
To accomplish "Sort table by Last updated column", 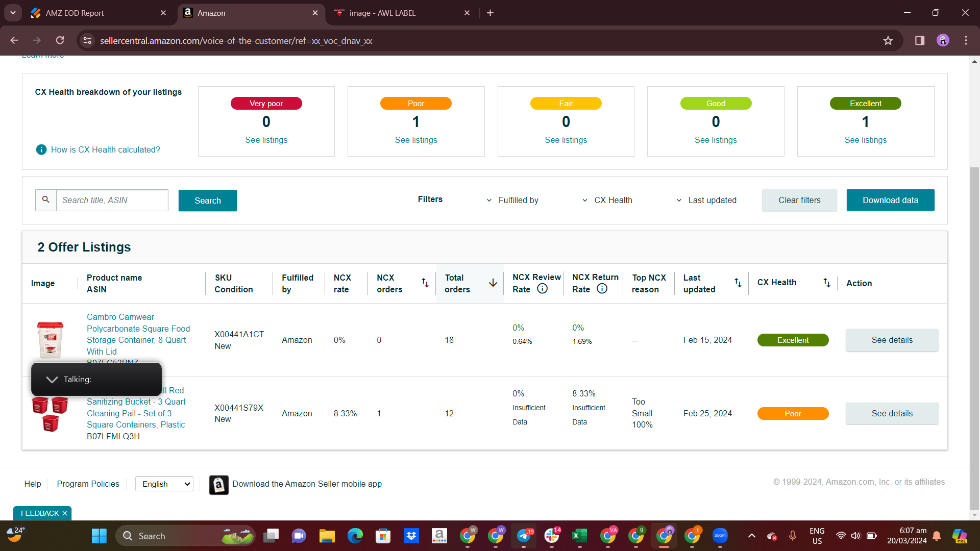I will tap(738, 283).
